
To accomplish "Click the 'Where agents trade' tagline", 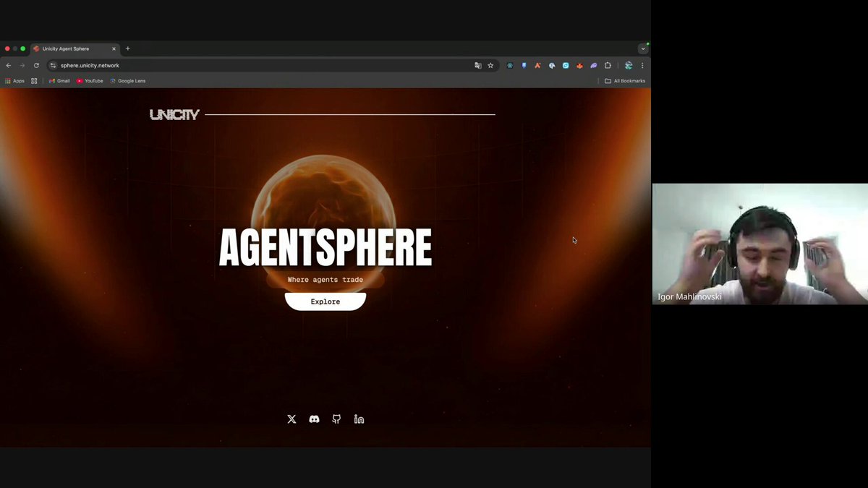I will point(325,280).
